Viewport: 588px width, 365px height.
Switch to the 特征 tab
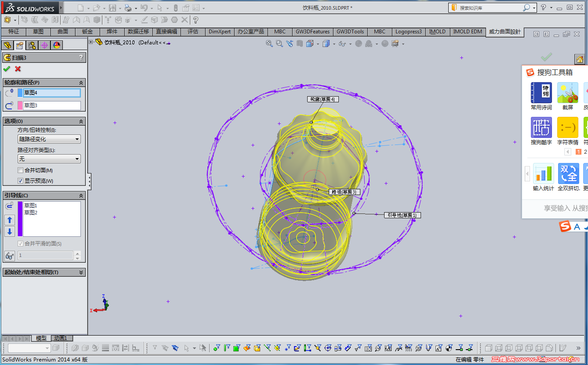14,32
